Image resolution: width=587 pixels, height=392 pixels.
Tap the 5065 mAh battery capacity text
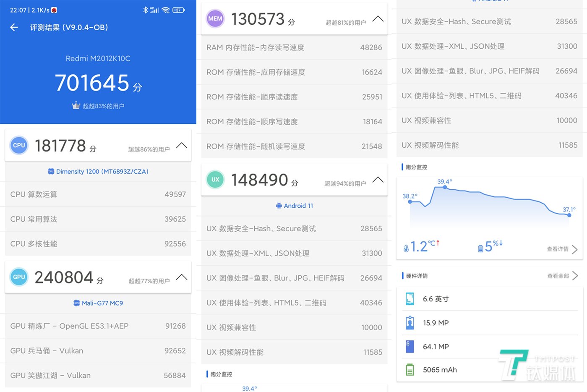440,370
